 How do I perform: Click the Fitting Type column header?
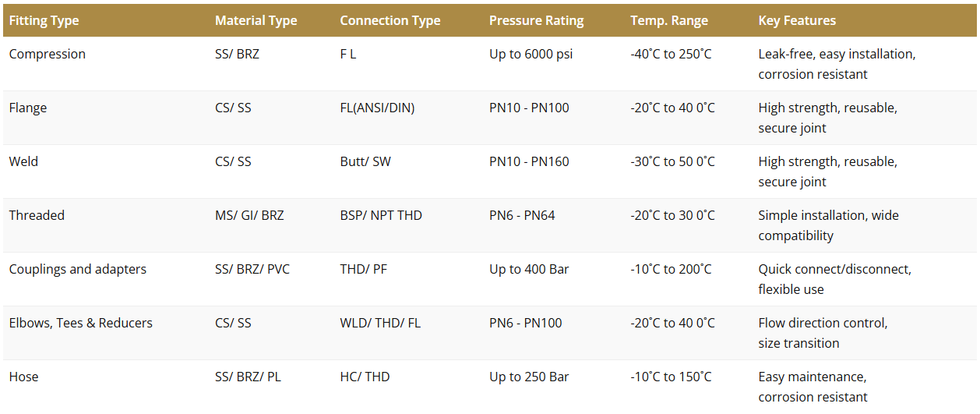[x=44, y=20]
